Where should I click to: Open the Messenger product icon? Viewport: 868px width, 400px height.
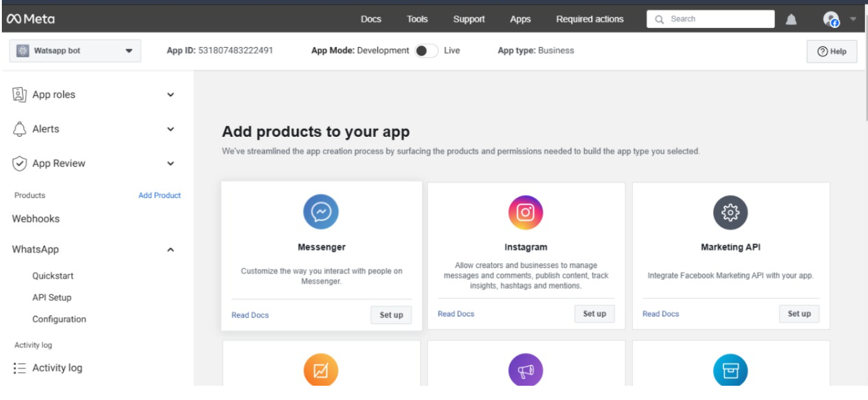[321, 211]
